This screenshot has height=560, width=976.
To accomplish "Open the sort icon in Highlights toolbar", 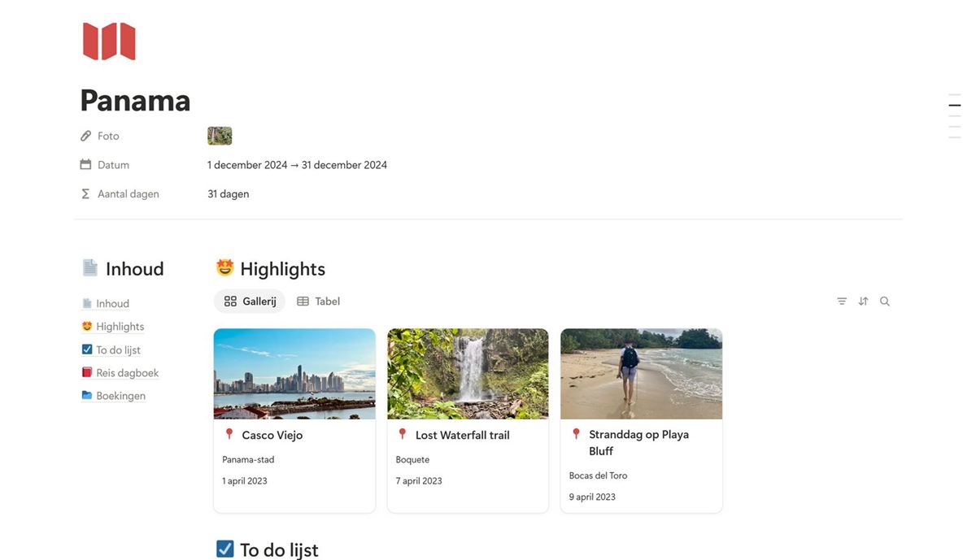I will [x=863, y=302].
